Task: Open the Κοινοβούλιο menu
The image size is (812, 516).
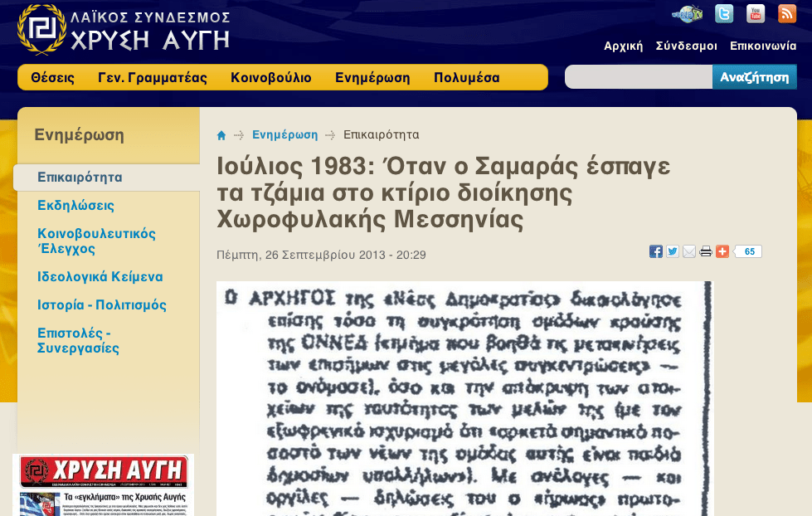Action: coord(271,78)
